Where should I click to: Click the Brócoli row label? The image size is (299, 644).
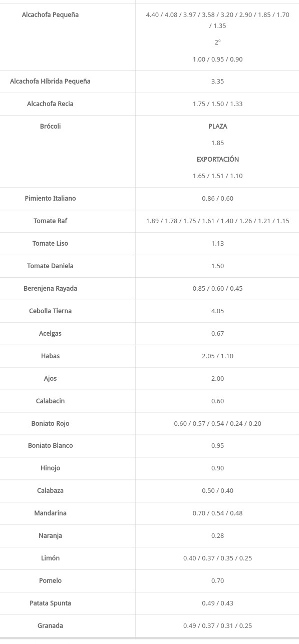click(x=50, y=126)
